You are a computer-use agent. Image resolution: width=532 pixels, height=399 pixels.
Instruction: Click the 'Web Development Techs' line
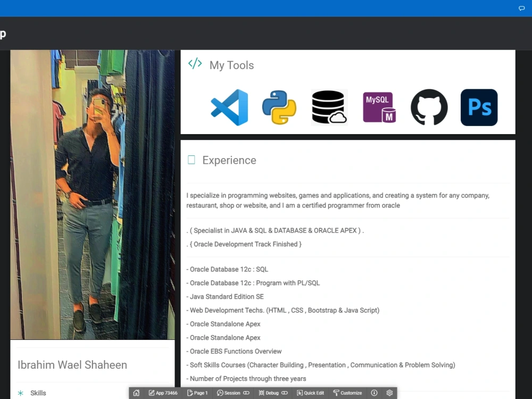click(283, 311)
